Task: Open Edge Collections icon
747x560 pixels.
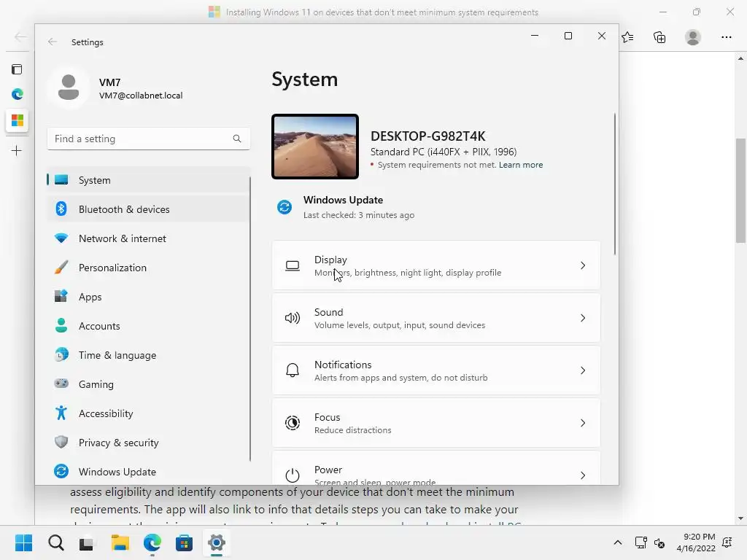Action: (x=659, y=37)
